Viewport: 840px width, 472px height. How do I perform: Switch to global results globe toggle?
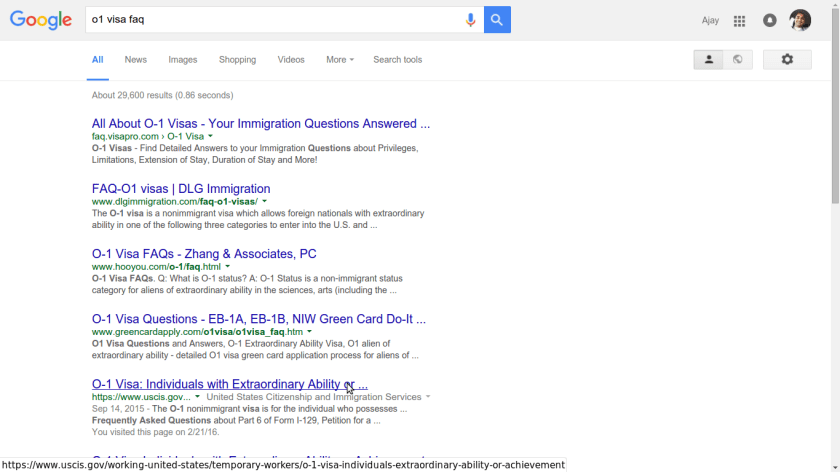point(738,60)
